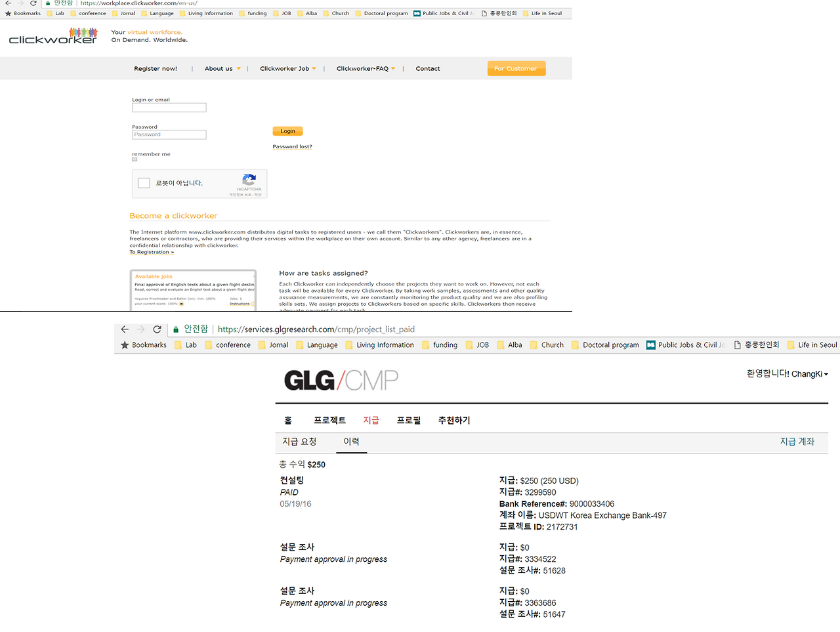
Task: Tick the 'remember me' checkbox
Action: 135,159
